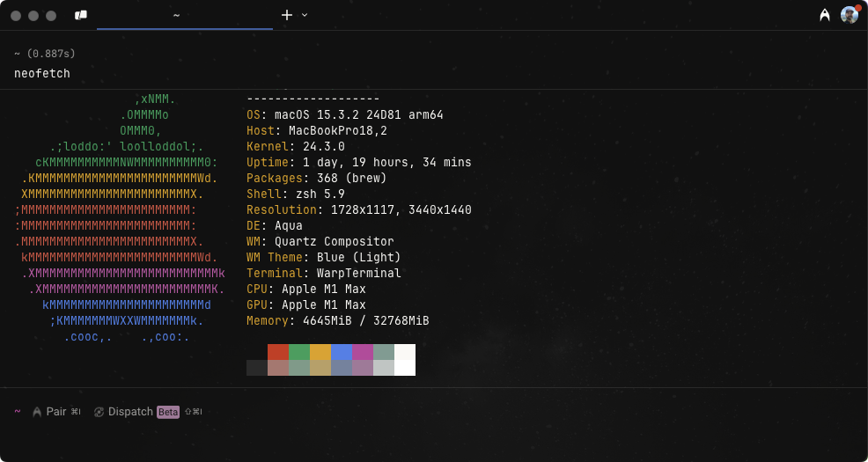Click the blue color swatch in palette
The width and height of the screenshot is (868, 462).
[342, 352]
